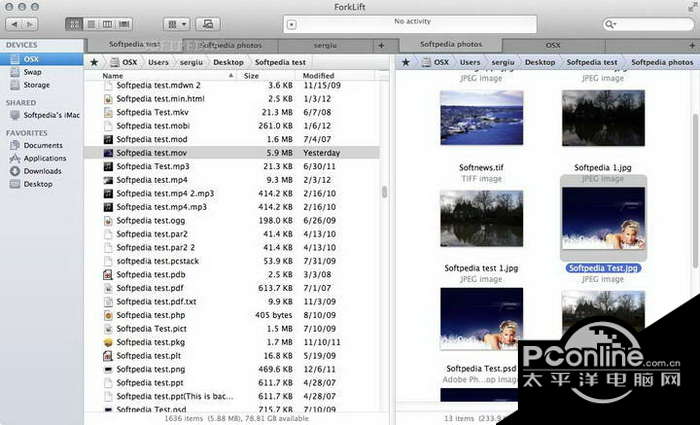Click Desktop in left pane path bar

tap(228, 62)
